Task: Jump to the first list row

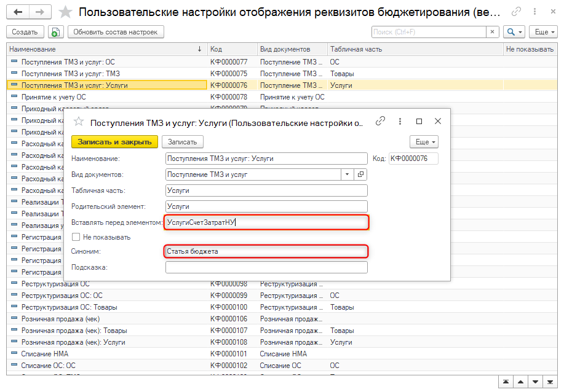Action: click(x=506, y=382)
